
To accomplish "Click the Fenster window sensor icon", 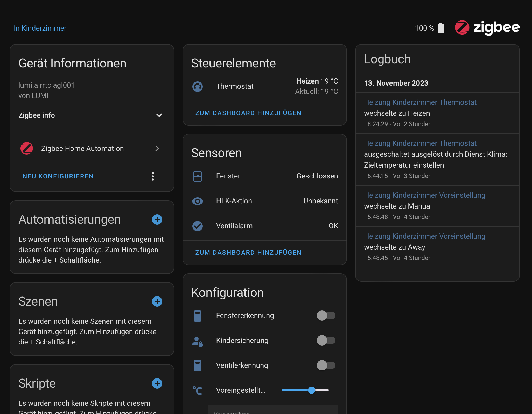I will [198, 176].
